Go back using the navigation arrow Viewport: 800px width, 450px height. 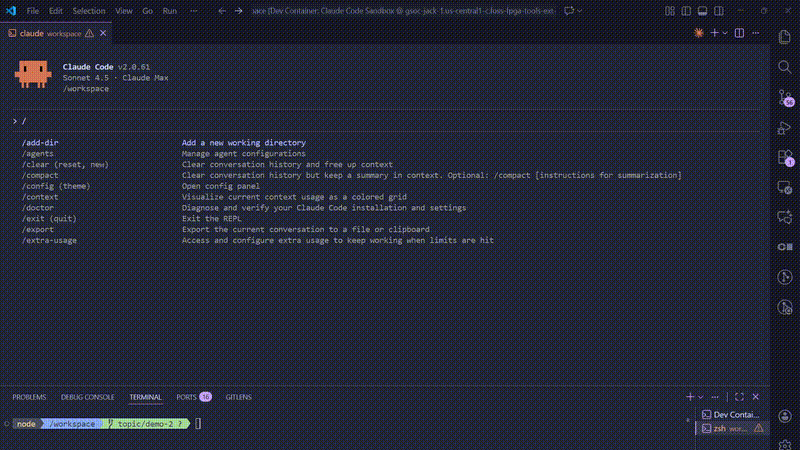222,11
